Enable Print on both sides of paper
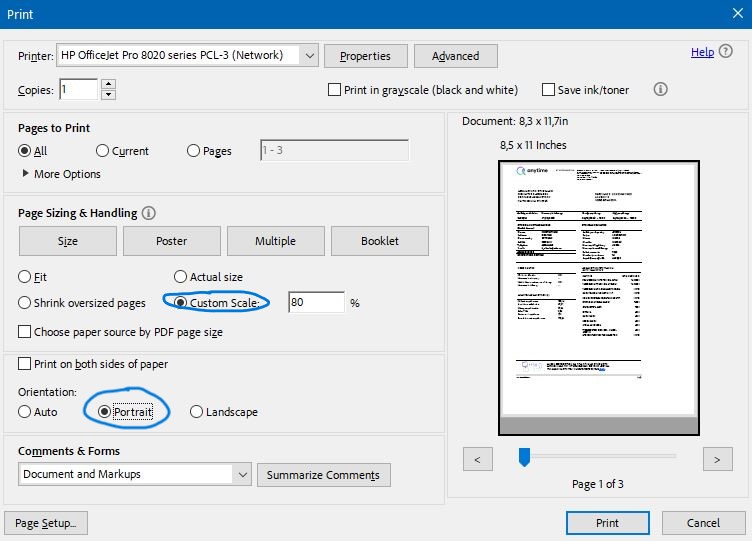 click(25, 364)
